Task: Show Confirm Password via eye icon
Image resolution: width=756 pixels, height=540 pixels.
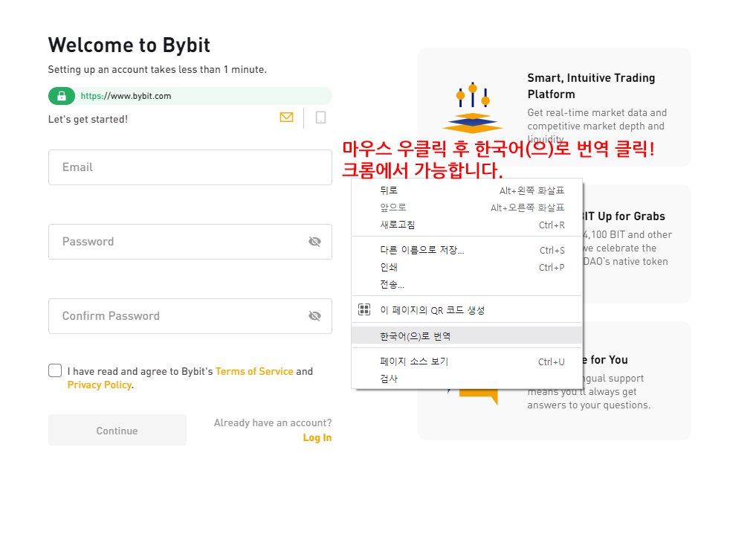Action: pos(315,316)
